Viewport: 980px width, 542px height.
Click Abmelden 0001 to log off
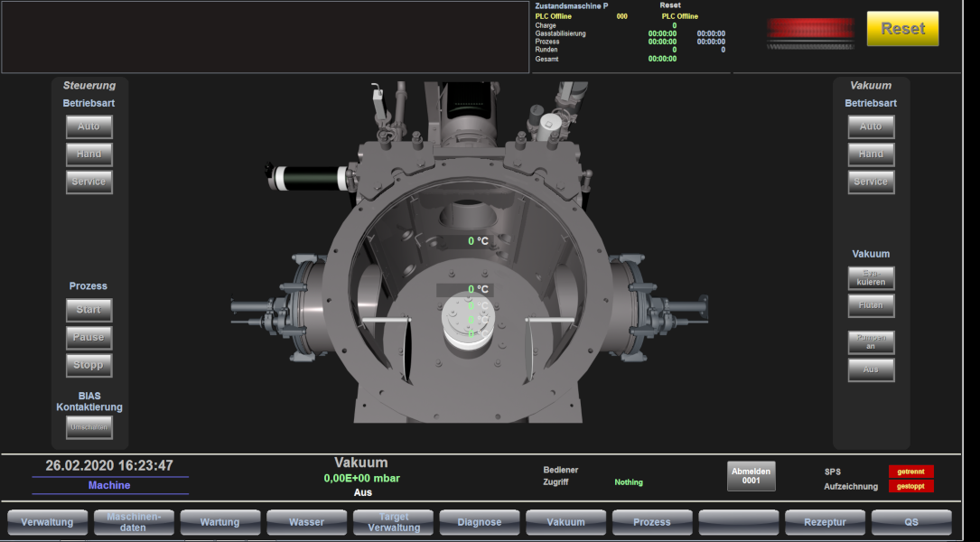751,476
